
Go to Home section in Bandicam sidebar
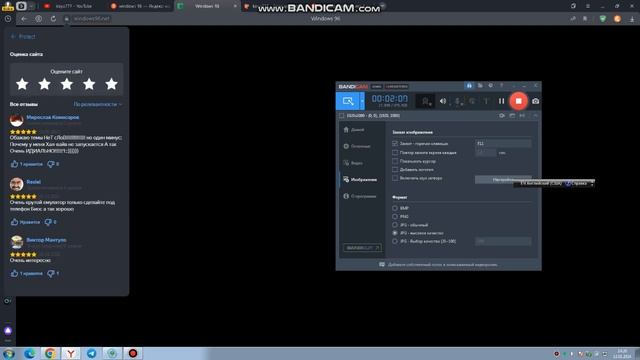click(353, 130)
